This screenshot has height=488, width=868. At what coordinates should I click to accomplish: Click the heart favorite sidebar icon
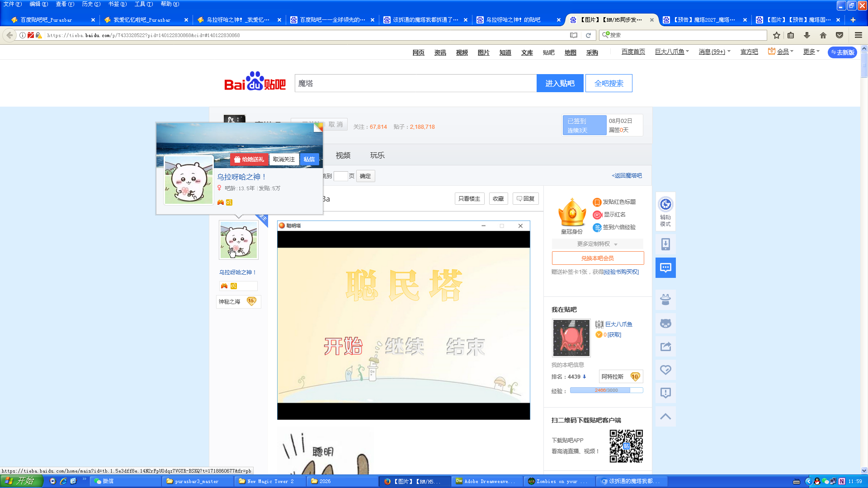(665, 370)
